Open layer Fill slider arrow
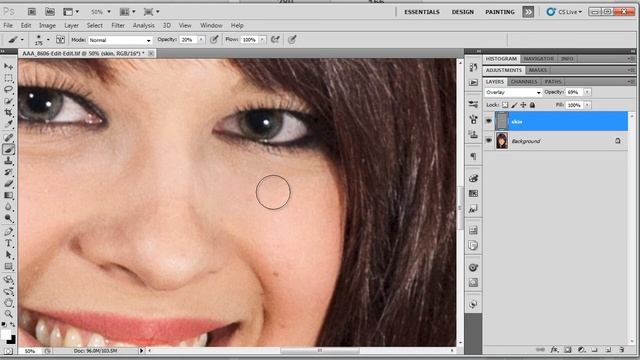 click(587, 105)
